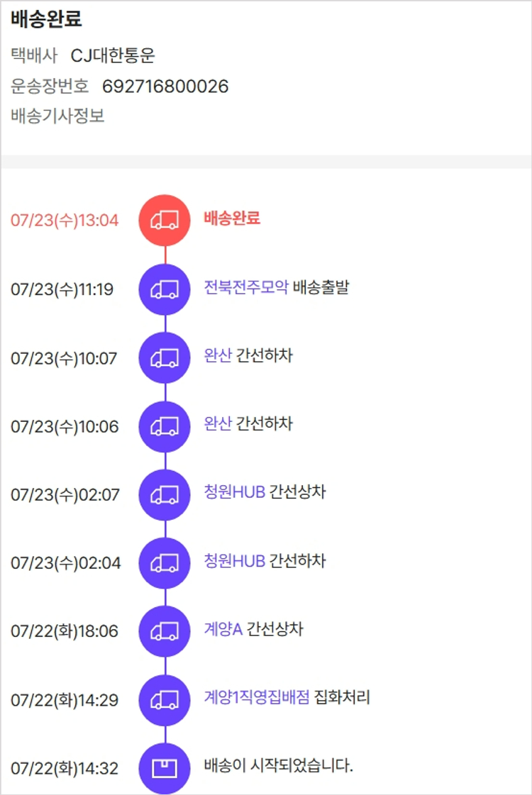Click the 청원HUB link at 02:07
Screen dimensions: 532x795
(234, 492)
